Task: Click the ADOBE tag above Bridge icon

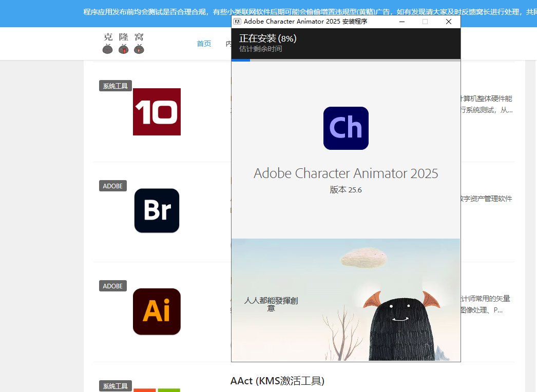Action: pyautogui.click(x=112, y=186)
